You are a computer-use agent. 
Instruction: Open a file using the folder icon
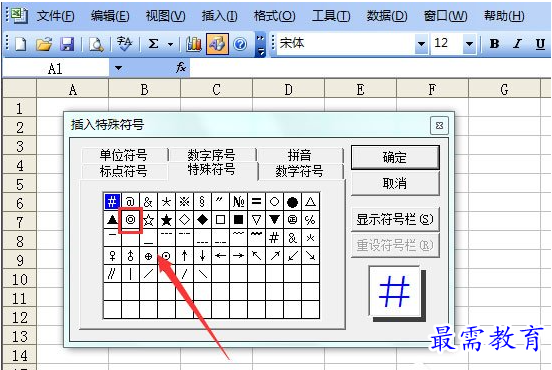[44, 44]
